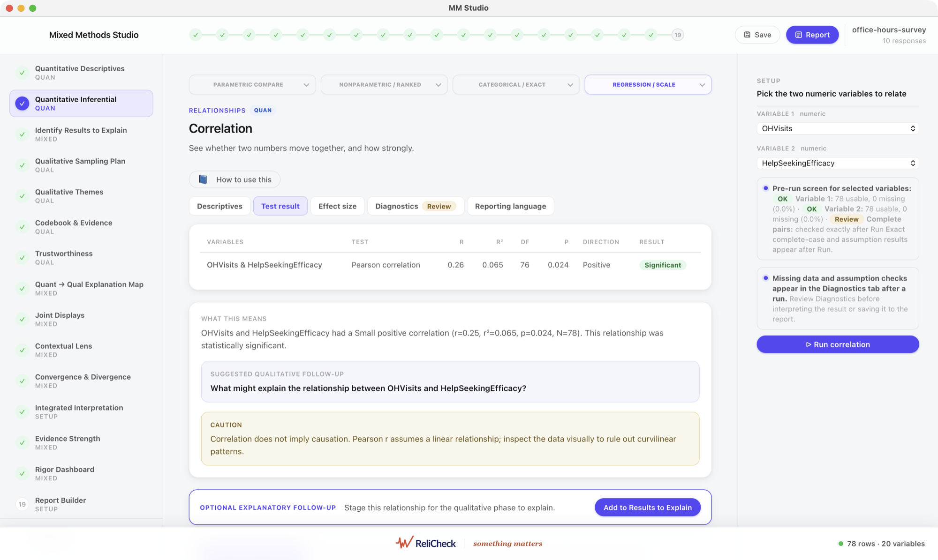Click the ReliCheck logo in footer
The width and height of the screenshot is (938, 560).
coord(426,543)
